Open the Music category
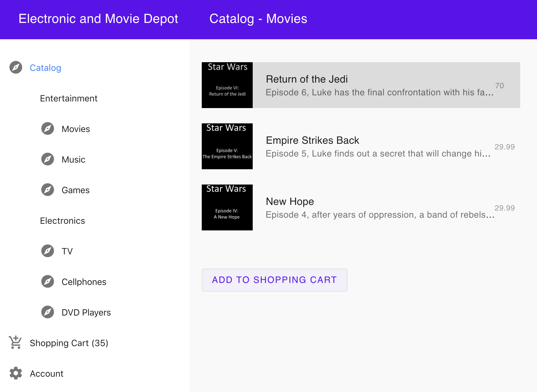 pos(73,160)
